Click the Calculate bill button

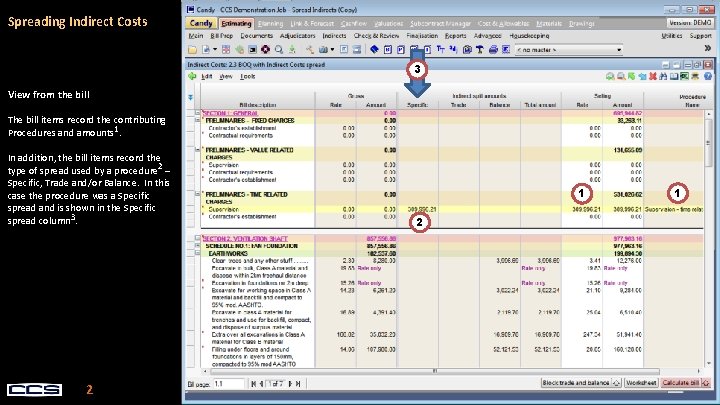[686, 382]
